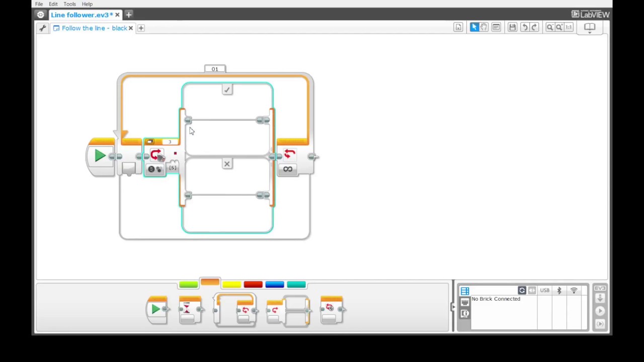Image resolution: width=644 pixels, height=362 pixels.
Task: Open the loop mode infinity selector
Action: pos(287,169)
